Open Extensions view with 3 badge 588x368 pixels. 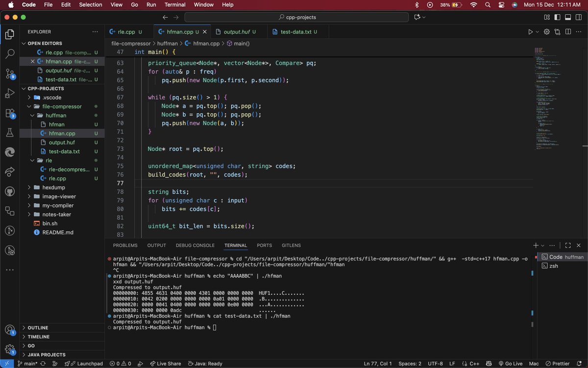click(9, 113)
